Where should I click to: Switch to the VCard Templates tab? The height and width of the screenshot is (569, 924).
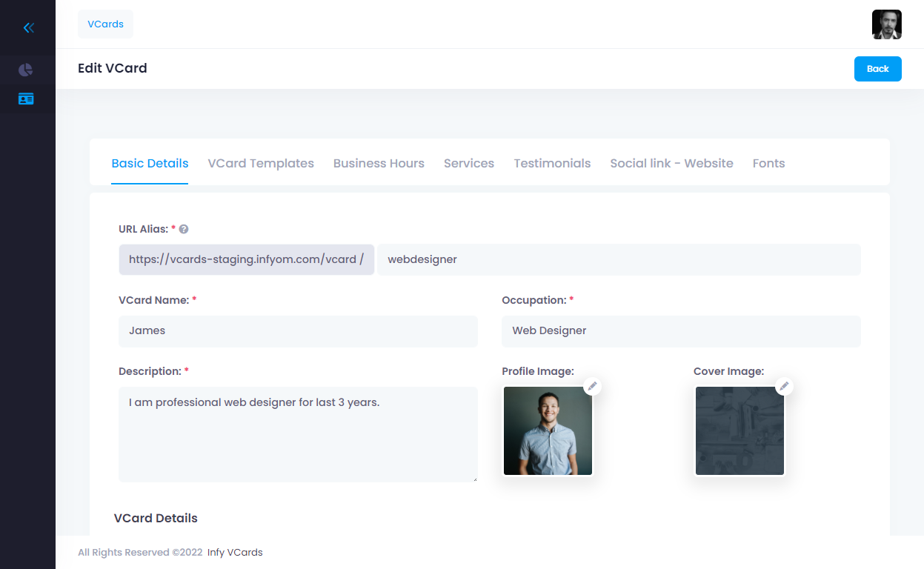coord(261,164)
